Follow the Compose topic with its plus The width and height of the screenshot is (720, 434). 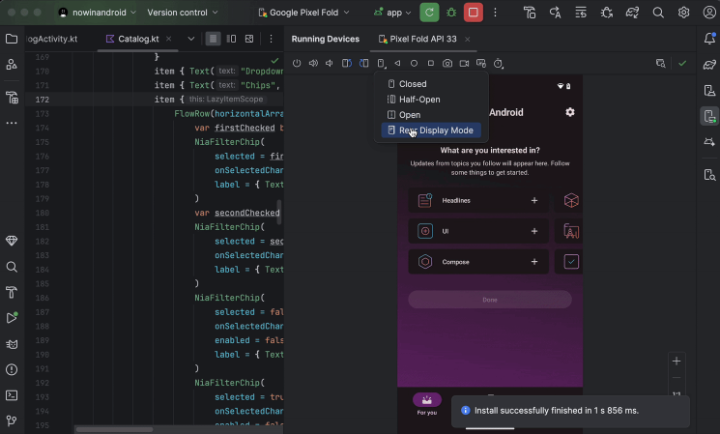(534, 262)
